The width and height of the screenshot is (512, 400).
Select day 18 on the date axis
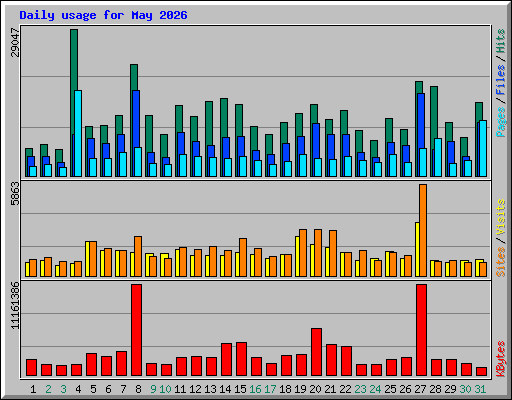point(285,389)
